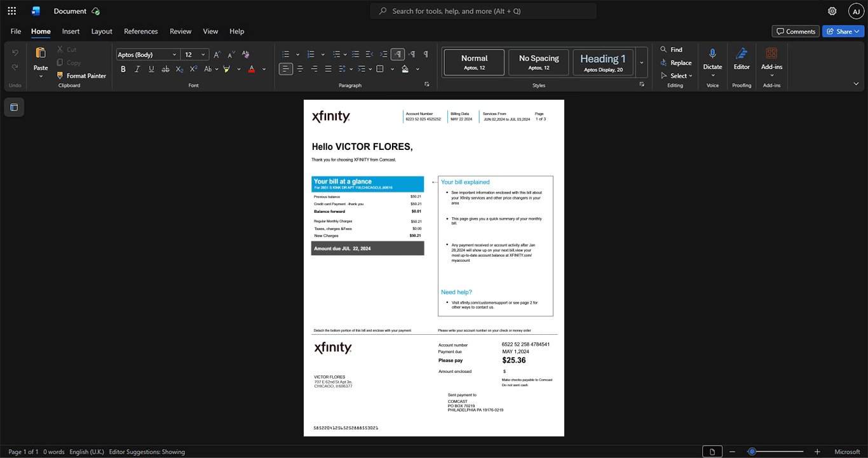Increase paragraph indent
868x458 pixels.
384,54
